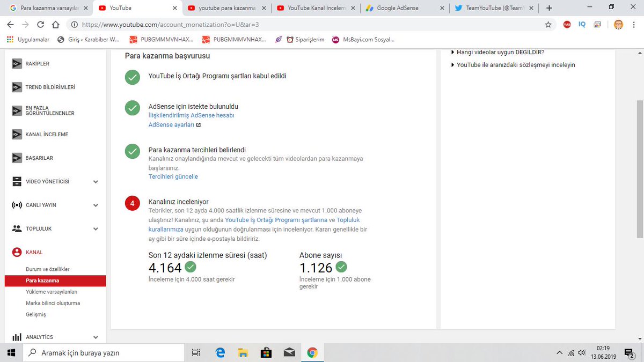View site information icon in address bar
The image size is (644, 362).
(75, 25)
